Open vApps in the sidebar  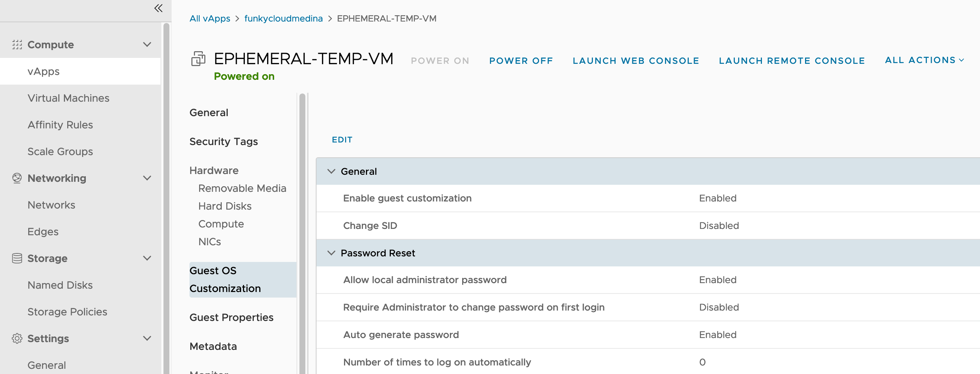(80, 72)
